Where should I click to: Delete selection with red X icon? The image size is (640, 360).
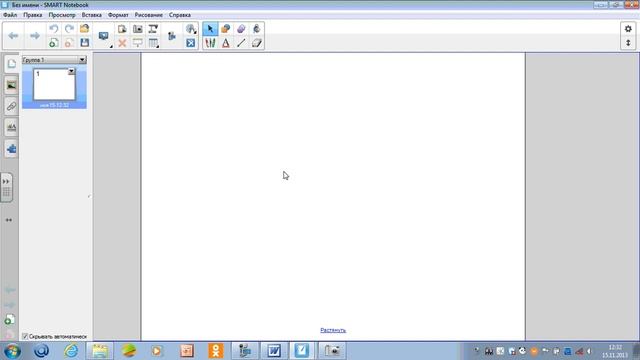pos(122,43)
